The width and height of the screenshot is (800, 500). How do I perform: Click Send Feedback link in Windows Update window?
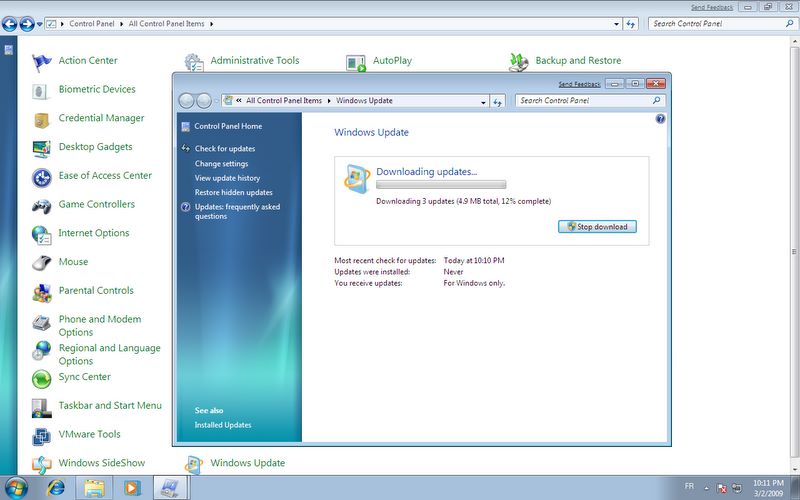click(x=580, y=84)
